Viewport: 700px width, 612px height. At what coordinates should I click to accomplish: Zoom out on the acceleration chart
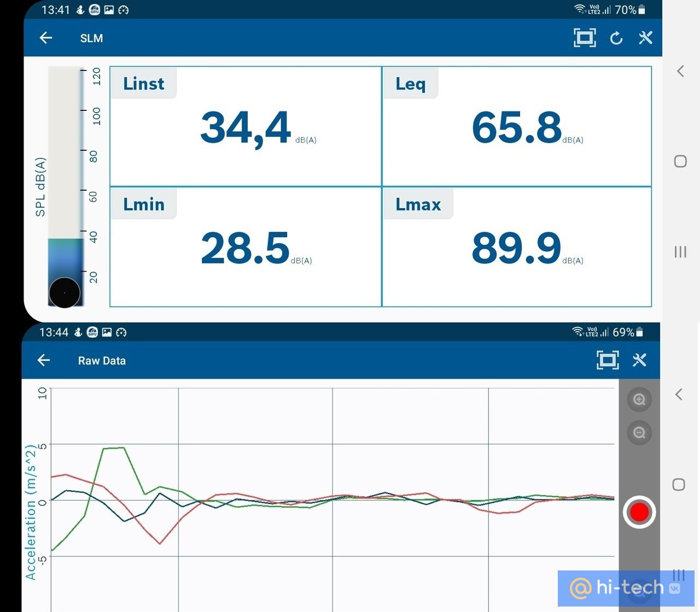639,433
